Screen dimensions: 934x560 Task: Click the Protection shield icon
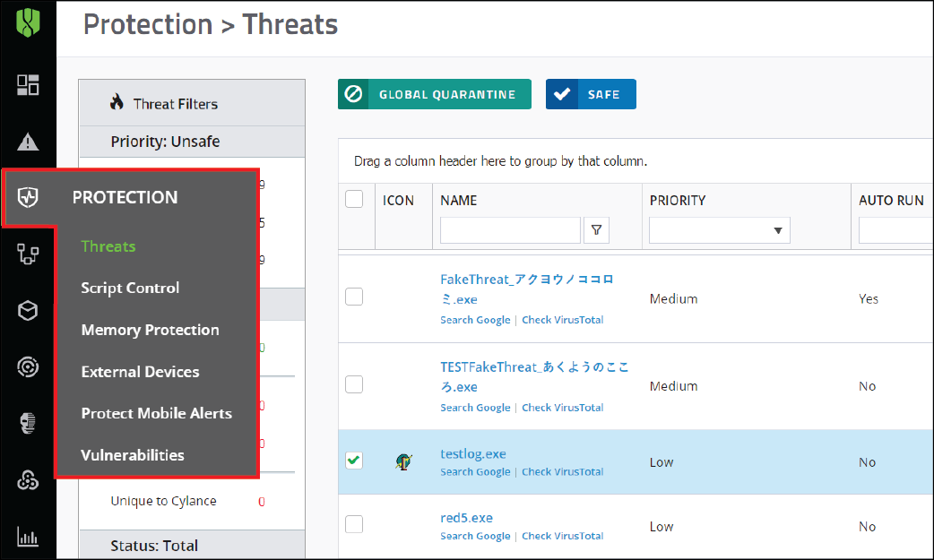click(28, 196)
